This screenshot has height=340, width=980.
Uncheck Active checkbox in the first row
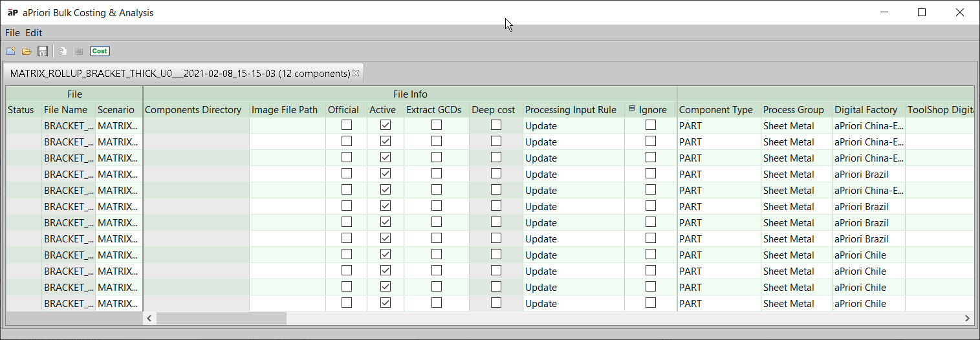386,125
